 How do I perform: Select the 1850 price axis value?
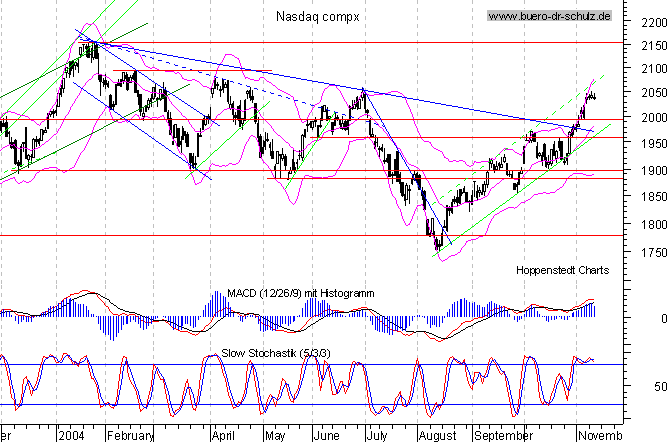pos(654,197)
